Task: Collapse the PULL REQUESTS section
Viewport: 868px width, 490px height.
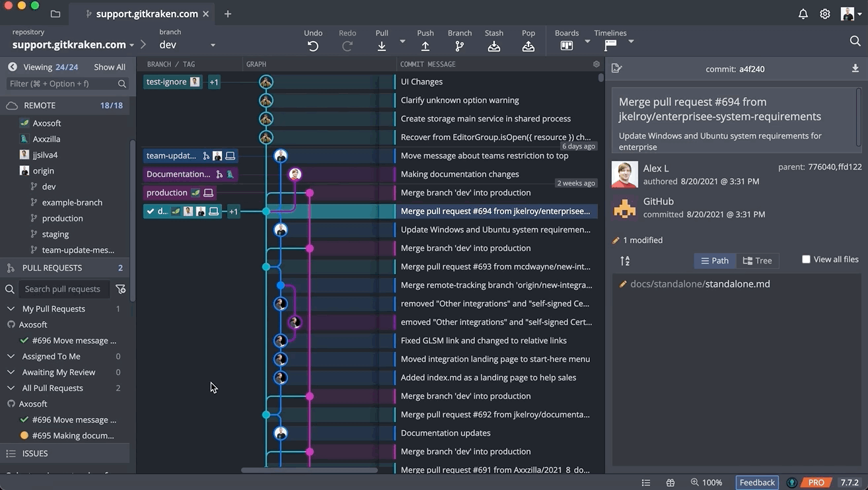Action: 65,267
